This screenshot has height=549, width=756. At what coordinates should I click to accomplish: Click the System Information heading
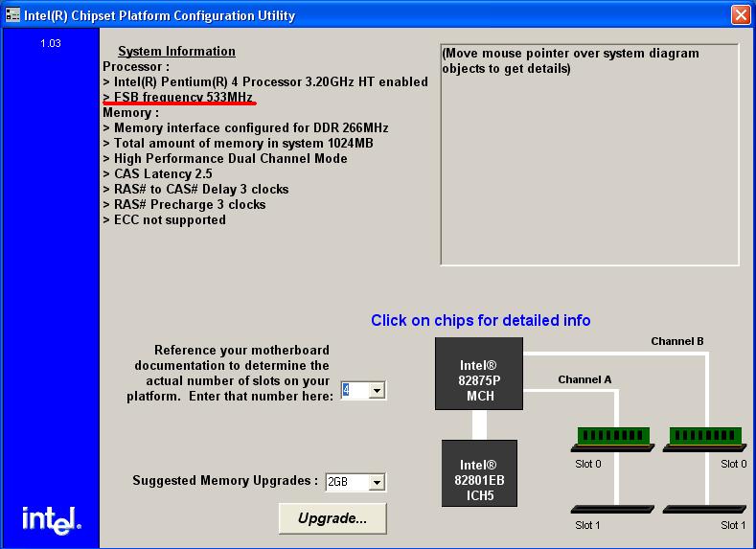click(176, 51)
